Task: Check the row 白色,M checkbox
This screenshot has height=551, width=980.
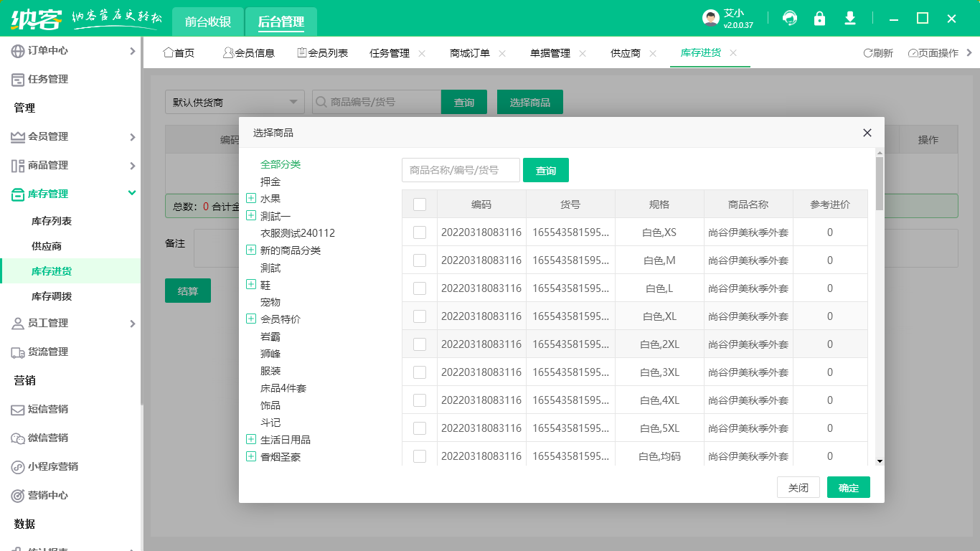Action: click(420, 260)
